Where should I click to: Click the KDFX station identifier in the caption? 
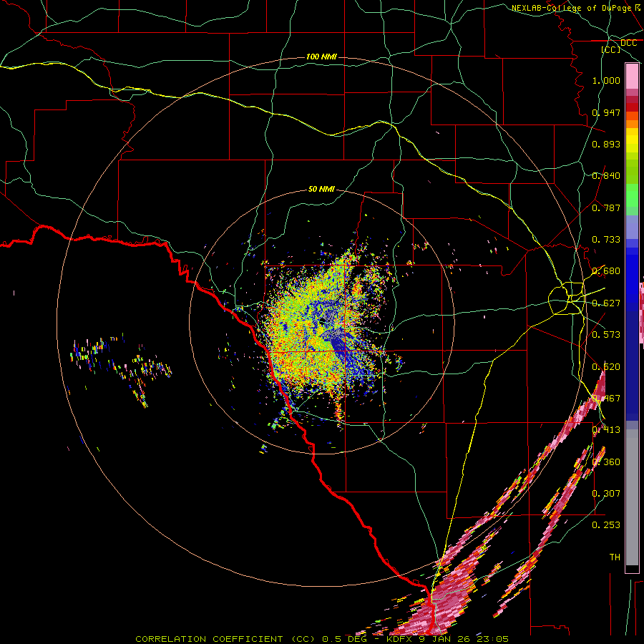pyautogui.click(x=401, y=639)
